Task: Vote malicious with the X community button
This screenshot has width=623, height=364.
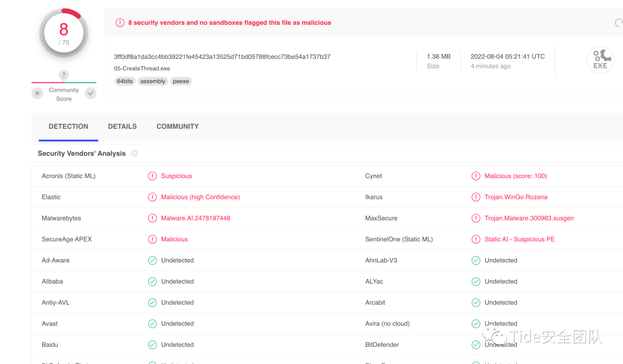Action: click(x=37, y=93)
